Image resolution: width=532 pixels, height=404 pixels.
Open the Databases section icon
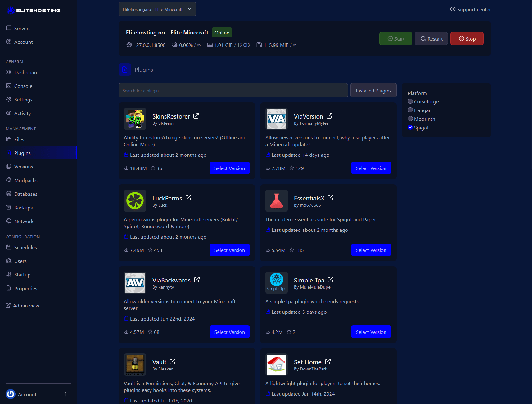[9, 194]
